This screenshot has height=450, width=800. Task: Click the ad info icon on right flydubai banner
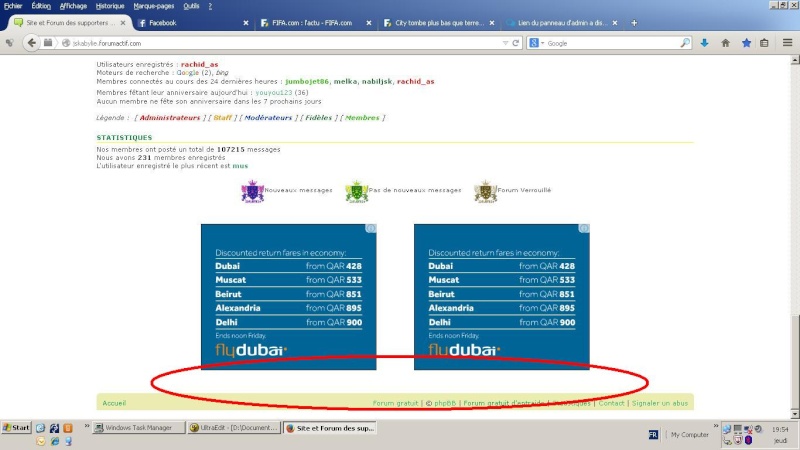coord(584,229)
